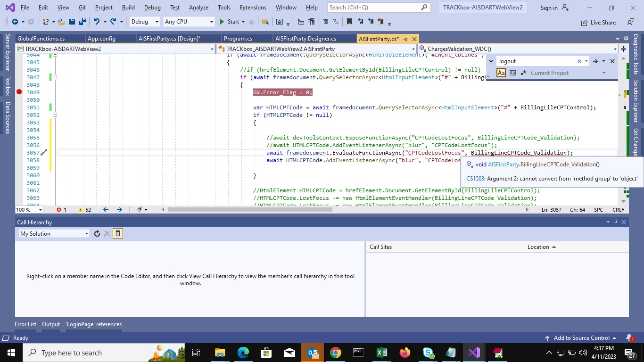Toggle bookmark on the current line
The height and width of the screenshot is (362, 644).
pos(349,22)
